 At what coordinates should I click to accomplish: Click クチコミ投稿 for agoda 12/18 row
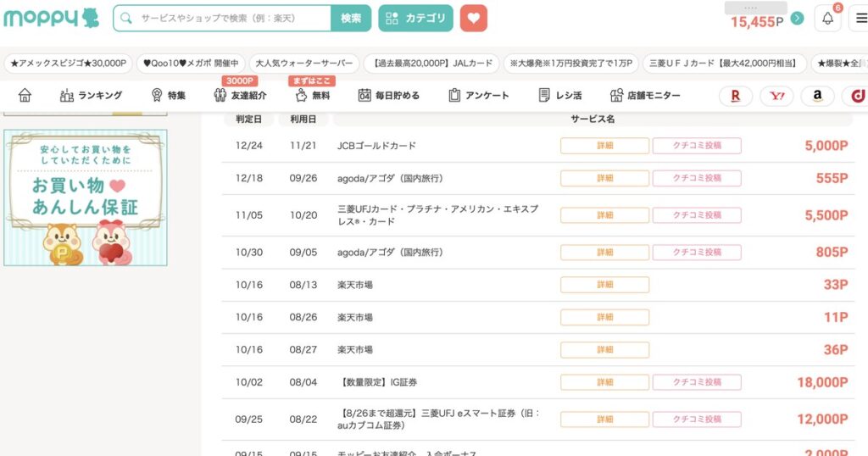click(x=697, y=178)
